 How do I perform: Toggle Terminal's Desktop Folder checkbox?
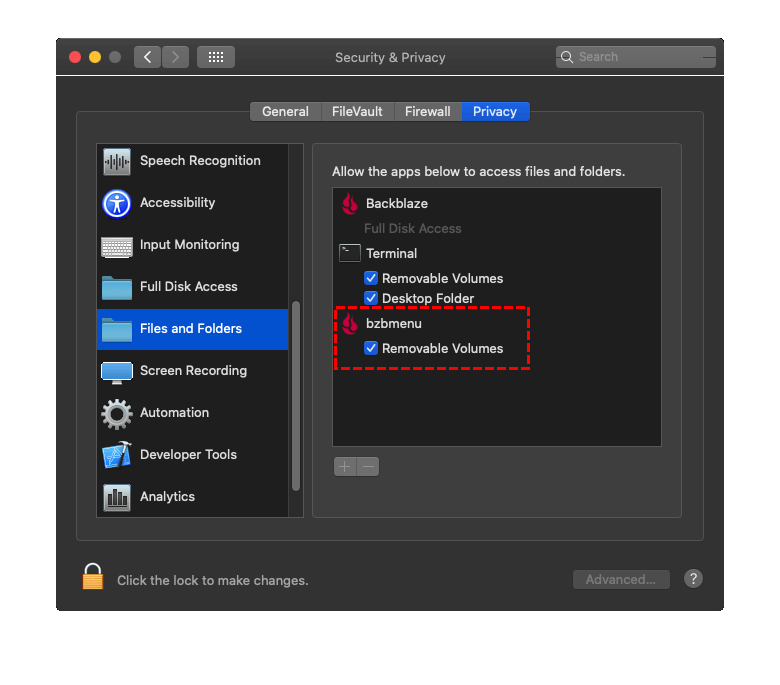coord(371,298)
